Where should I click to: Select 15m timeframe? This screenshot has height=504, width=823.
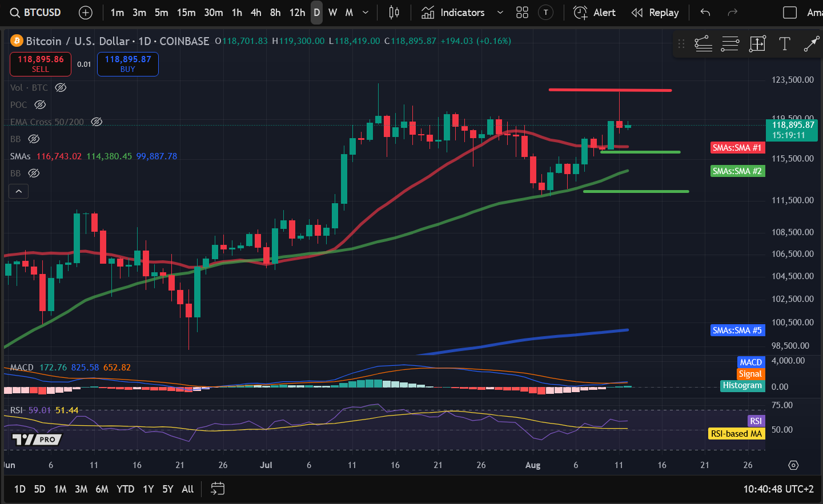(186, 13)
